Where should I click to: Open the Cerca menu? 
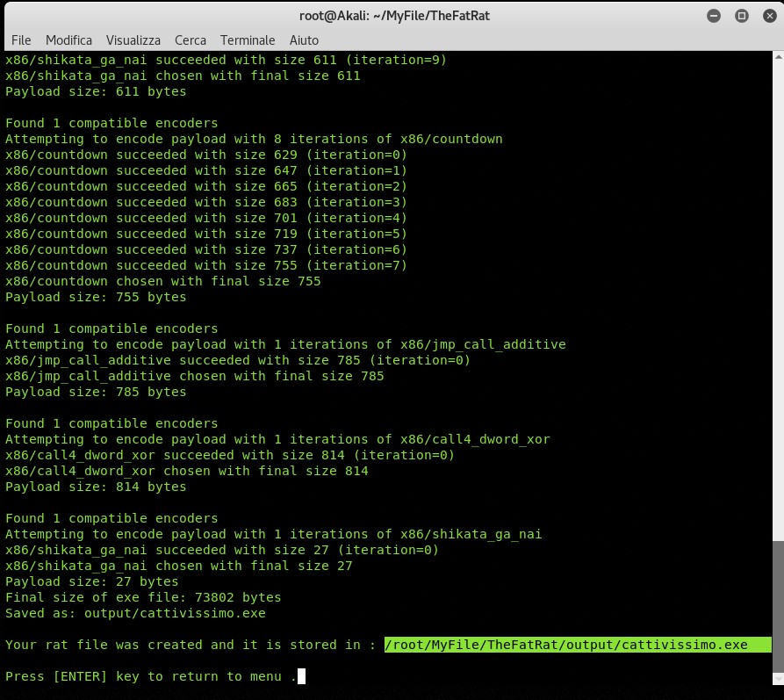pyautogui.click(x=190, y=40)
